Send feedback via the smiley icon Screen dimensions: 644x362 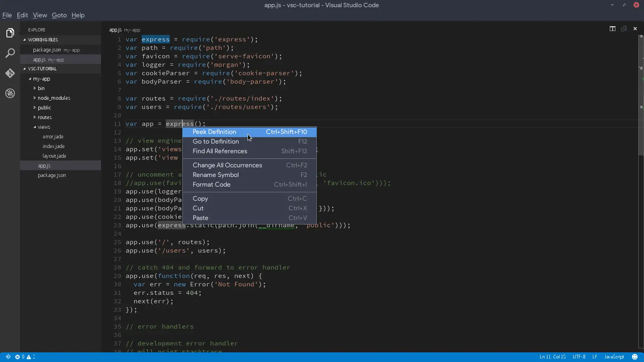(x=635, y=357)
